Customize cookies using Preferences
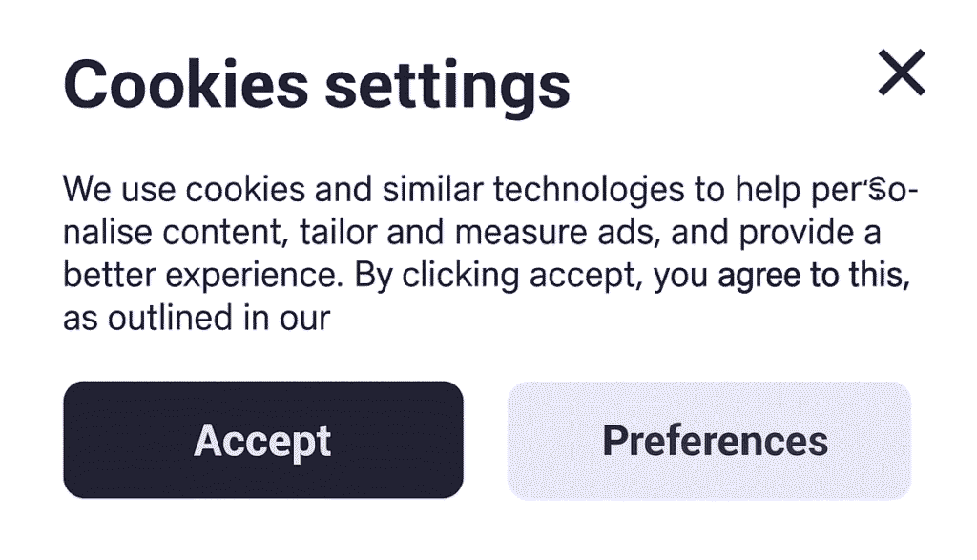Screen dimensions: 977x560 (x=709, y=441)
